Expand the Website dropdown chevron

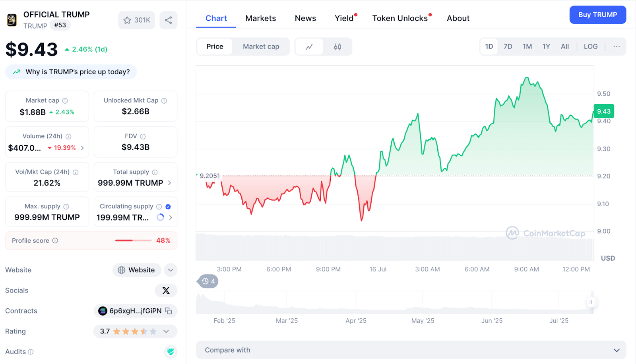[x=171, y=270]
